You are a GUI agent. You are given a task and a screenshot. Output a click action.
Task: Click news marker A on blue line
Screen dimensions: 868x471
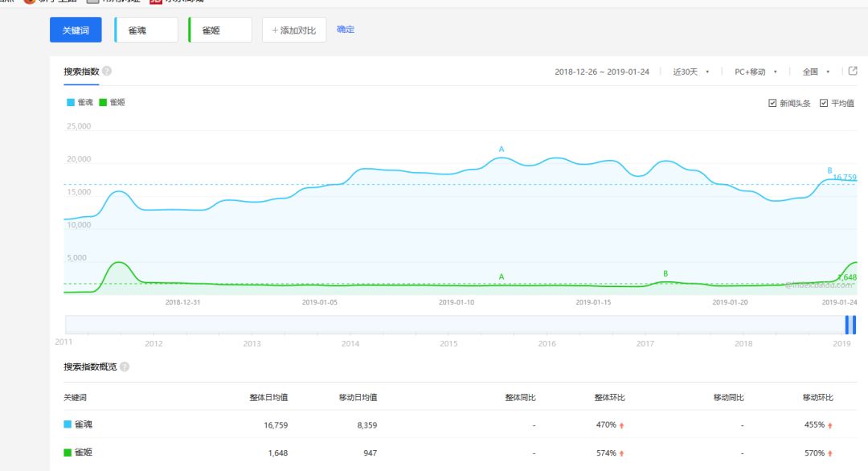point(502,149)
